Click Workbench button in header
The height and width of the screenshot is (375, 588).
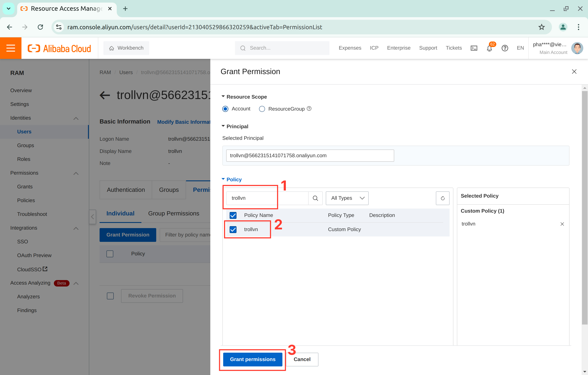126,48
